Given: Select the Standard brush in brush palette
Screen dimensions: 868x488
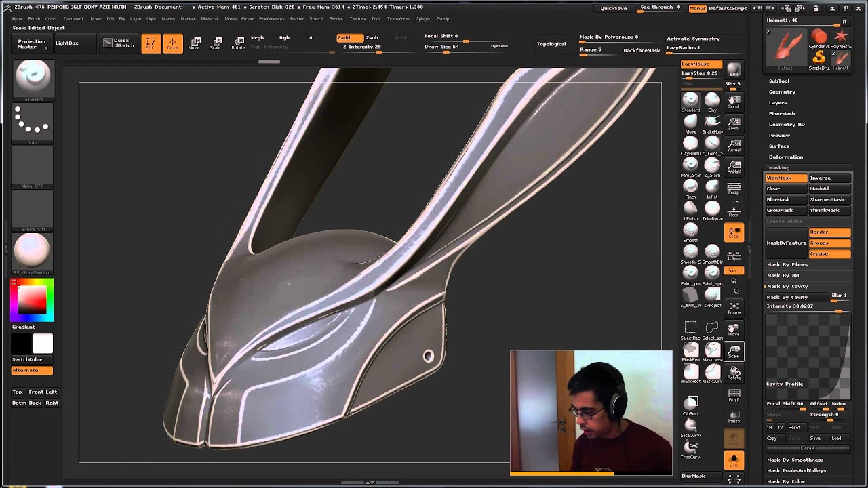Looking at the screenshot, I should [690, 101].
